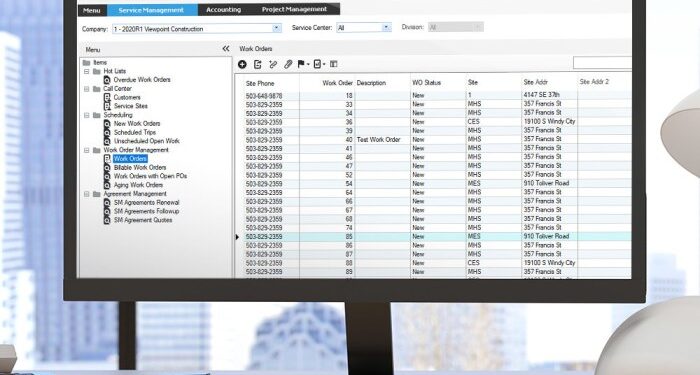Select work order number 47 cell
Image resolution: width=700 pixels, height=375 pixels.
tap(327, 166)
